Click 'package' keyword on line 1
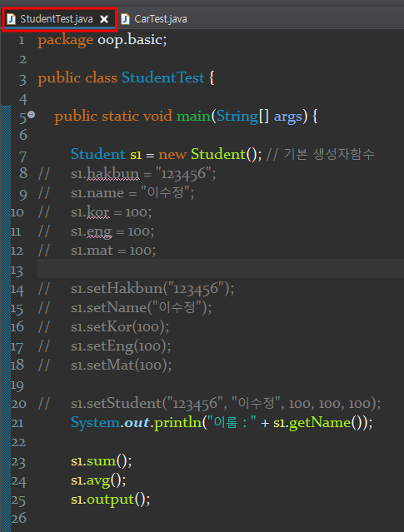404x532 pixels. (x=65, y=40)
